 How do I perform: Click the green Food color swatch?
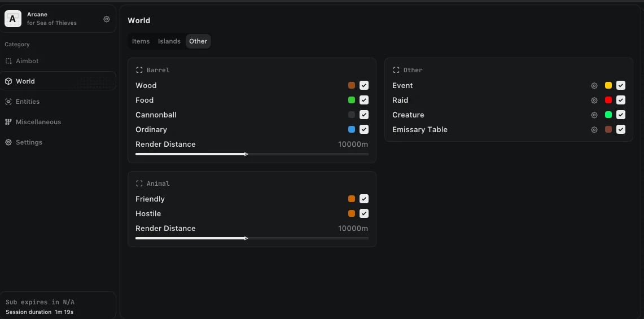[352, 100]
